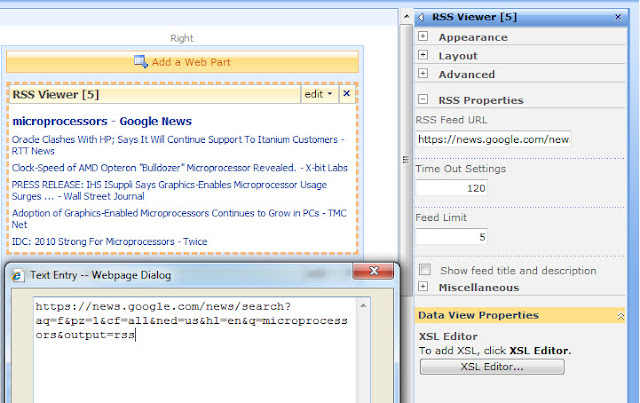Screen dimensions: 640x403
Task: Expand the Miscellaneous section
Action: tap(423, 287)
